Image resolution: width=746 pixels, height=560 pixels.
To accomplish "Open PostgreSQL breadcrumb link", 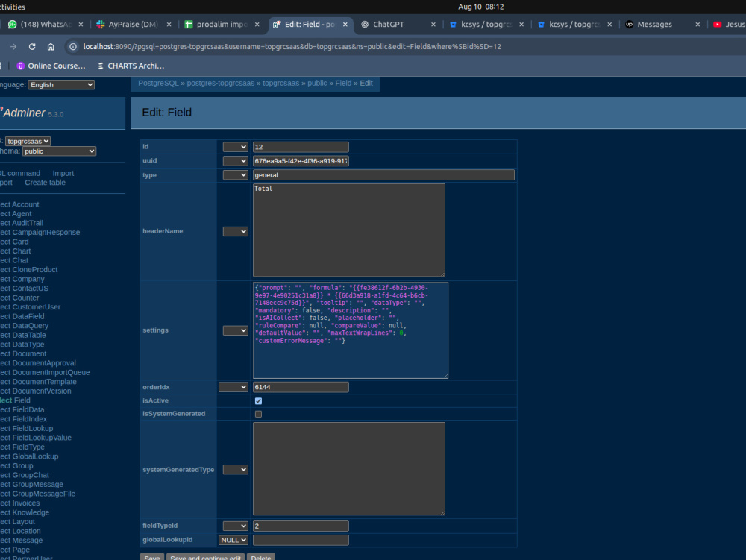I will [158, 84].
